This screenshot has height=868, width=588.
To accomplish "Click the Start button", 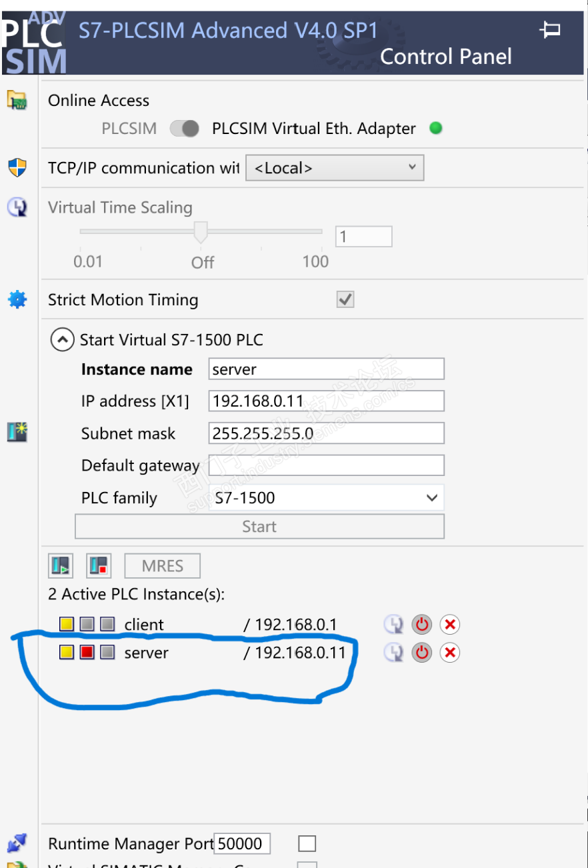I will coord(259,527).
